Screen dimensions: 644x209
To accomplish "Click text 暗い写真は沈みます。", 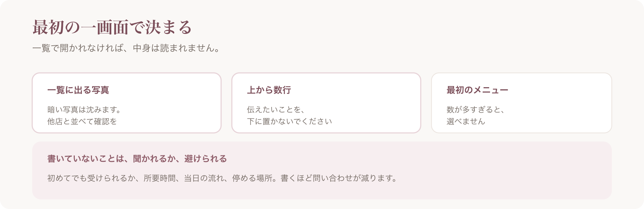I will point(85,110).
